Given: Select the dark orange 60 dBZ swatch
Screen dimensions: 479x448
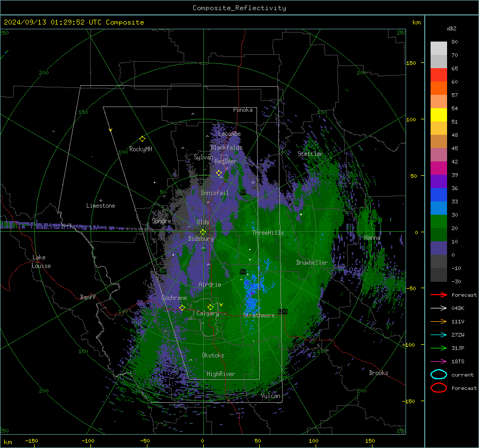Looking at the screenshot, I should pyautogui.click(x=439, y=88).
